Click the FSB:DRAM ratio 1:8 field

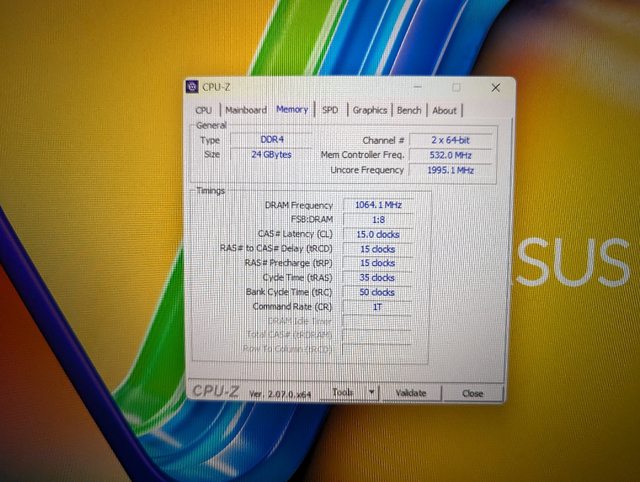pos(376,219)
